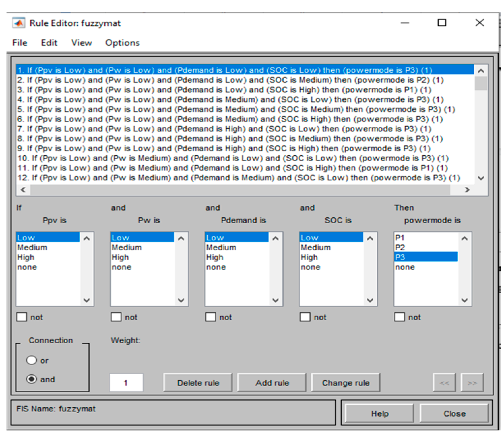Viewport: 504px width, 437px height.
Task: Click the Delete rule button
Action: tap(198, 383)
